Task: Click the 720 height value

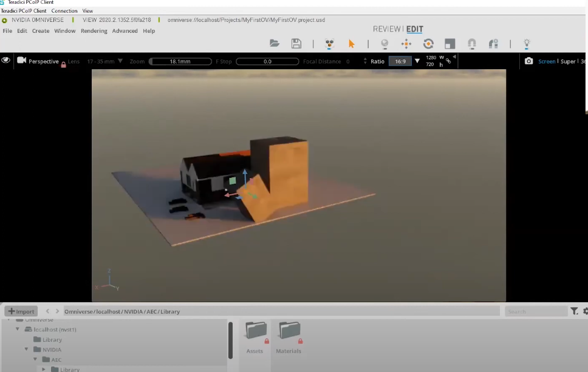Action: tap(429, 64)
